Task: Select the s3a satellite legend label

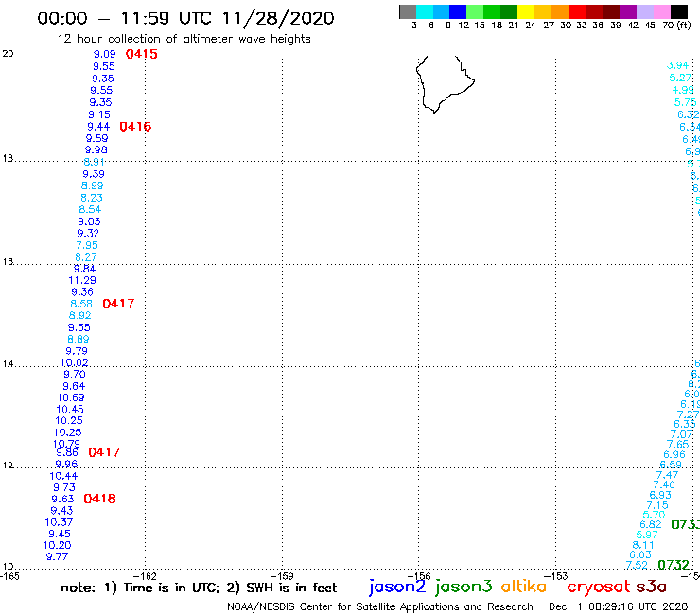Action: coord(651,587)
